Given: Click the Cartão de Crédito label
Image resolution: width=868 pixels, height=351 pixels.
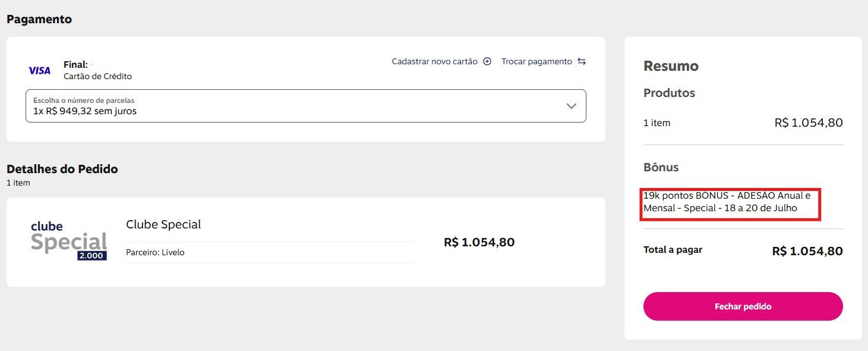Looking at the screenshot, I should click(x=97, y=76).
